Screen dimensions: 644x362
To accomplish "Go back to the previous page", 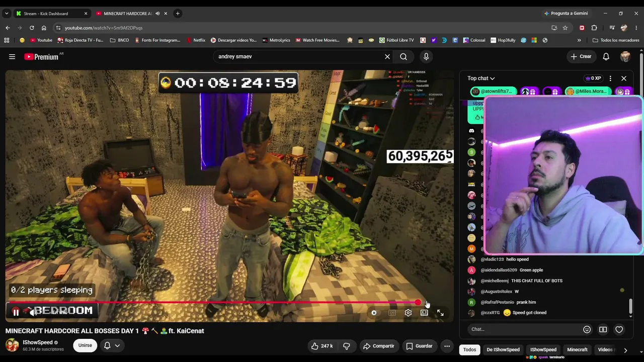I will coord(8,28).
